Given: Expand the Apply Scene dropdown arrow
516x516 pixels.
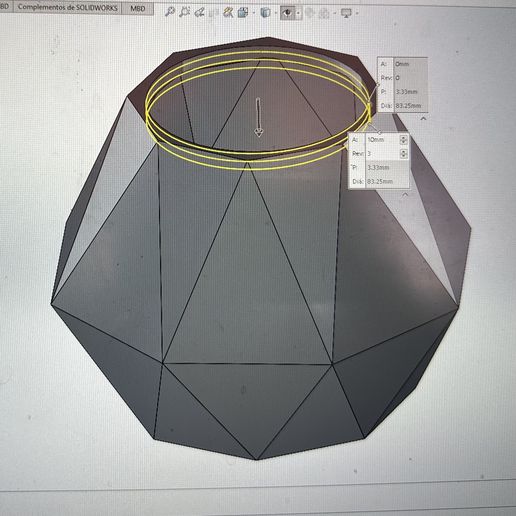Looking at the screenshot, I should tap(335, 14).
